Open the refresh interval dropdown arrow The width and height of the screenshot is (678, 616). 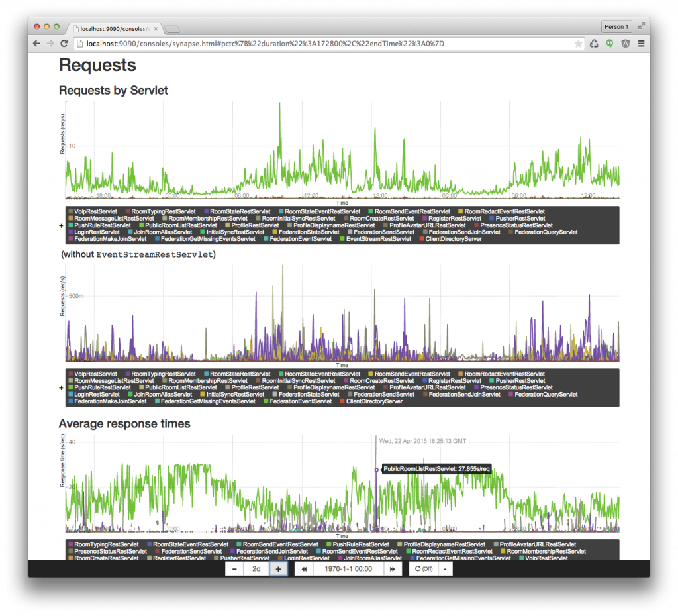[444, 568]
